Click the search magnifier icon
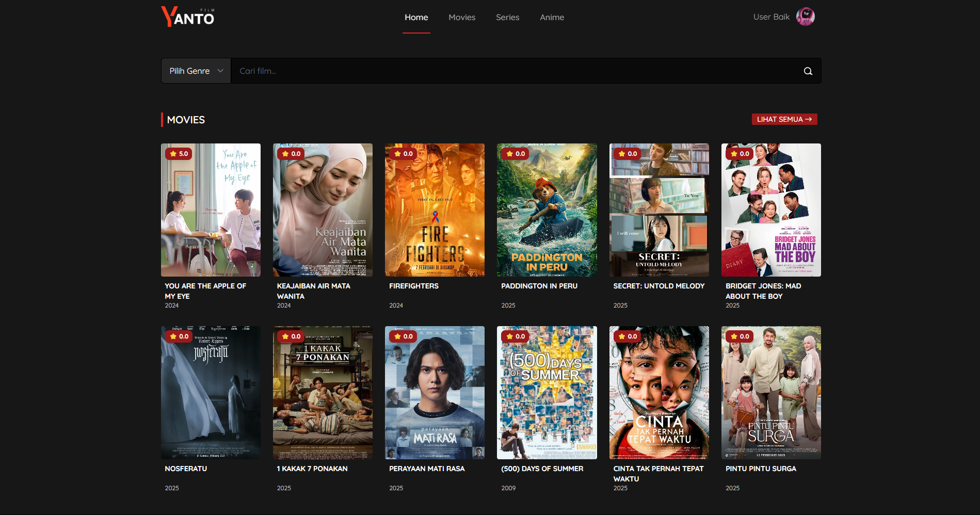980x515 pixels. pos(808,71)
